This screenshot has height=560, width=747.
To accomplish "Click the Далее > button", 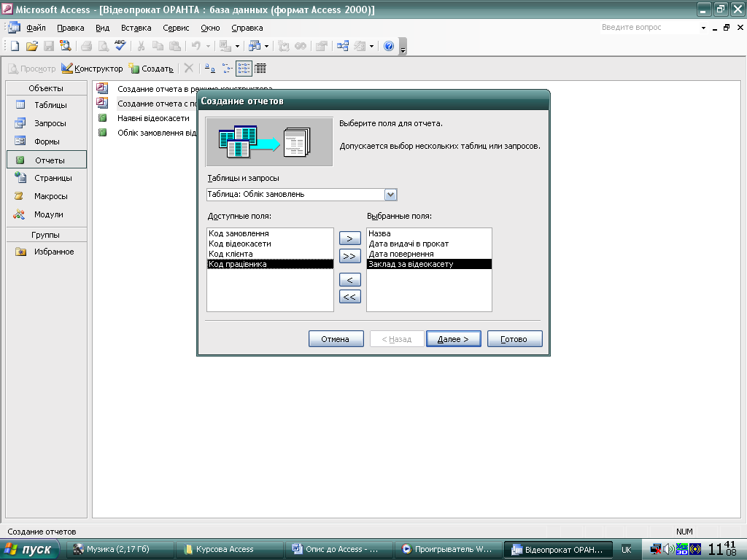I will point(454,339).
